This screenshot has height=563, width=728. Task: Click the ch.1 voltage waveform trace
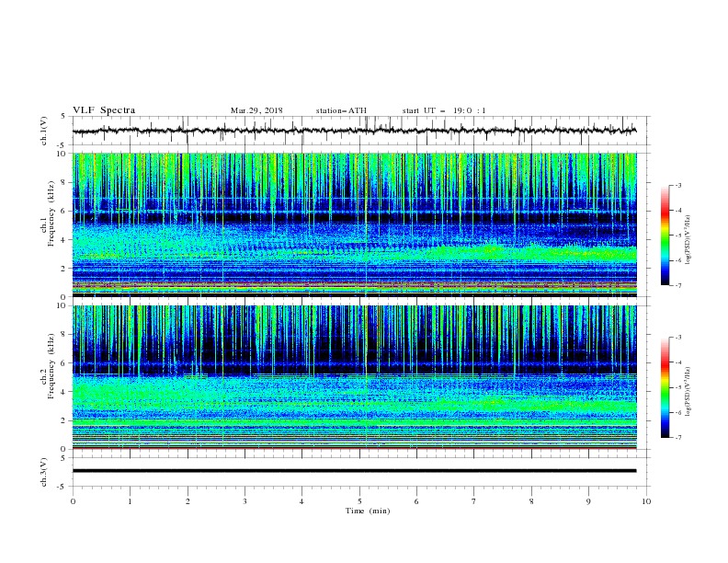point(354,131)
